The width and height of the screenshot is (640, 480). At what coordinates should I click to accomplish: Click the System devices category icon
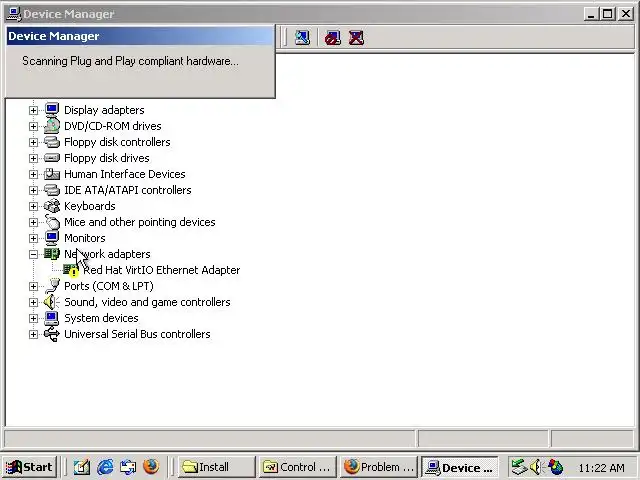52,318
